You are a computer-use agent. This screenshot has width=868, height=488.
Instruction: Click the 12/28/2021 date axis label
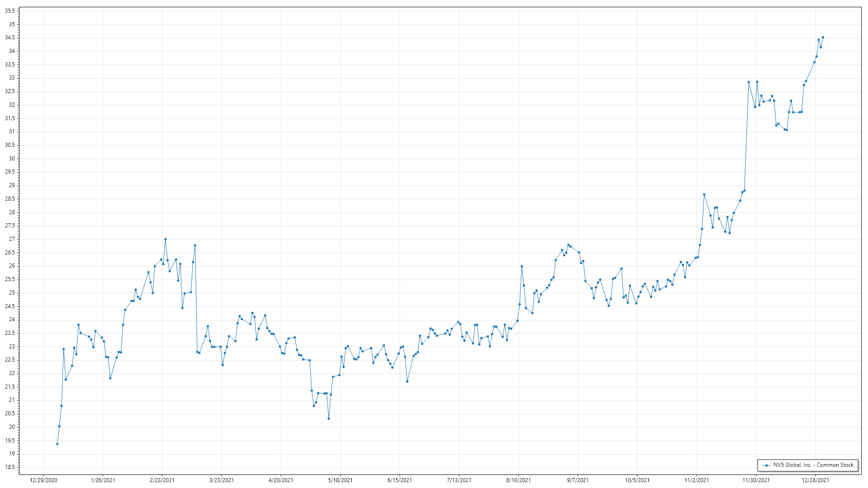(816, 480)
